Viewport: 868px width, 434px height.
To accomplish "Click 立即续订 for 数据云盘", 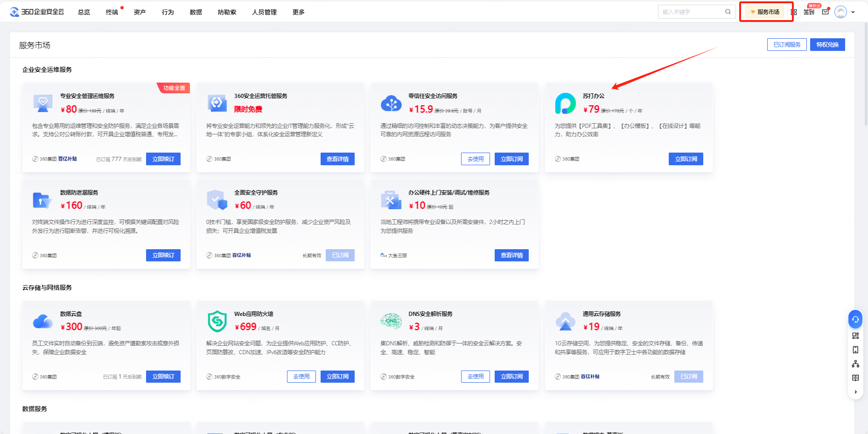I will [x=163, y=377].
